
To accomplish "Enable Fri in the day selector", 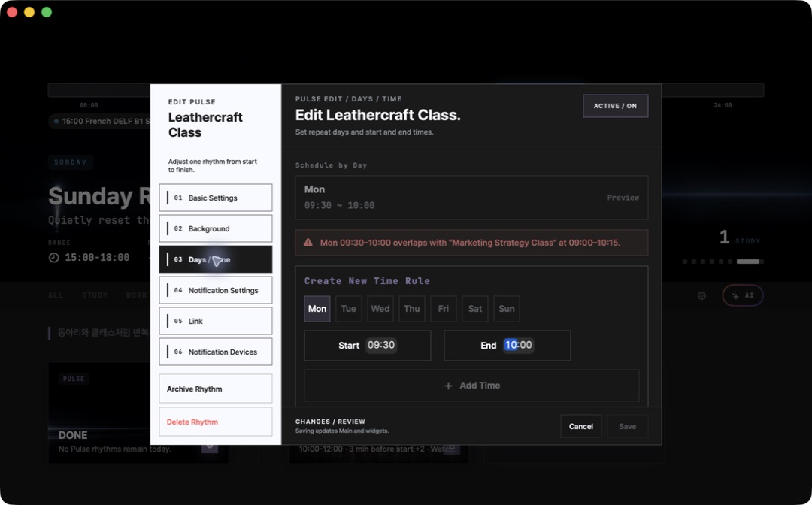I will coord(444,309).
